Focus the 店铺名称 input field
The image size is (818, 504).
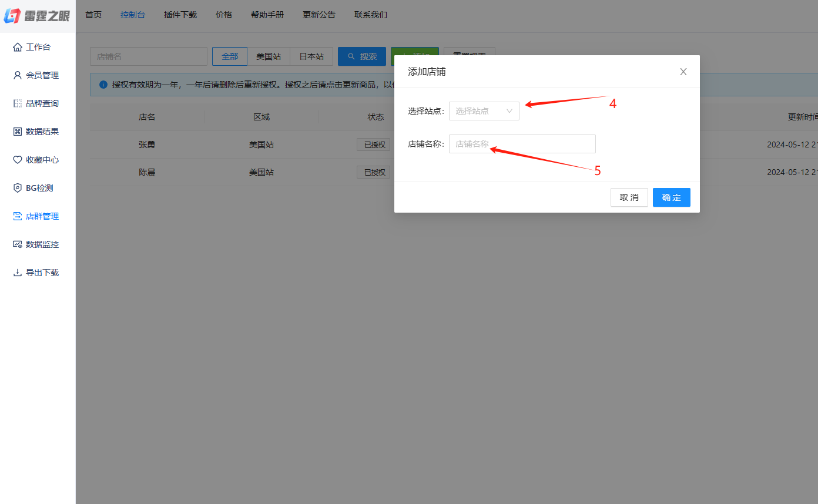click(x=522, y=144)
